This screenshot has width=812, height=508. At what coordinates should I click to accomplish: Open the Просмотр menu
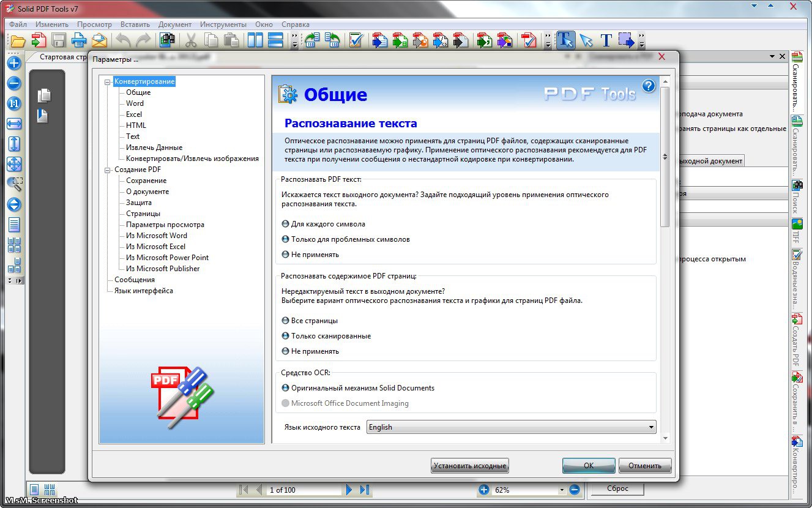tap(94, 24)
